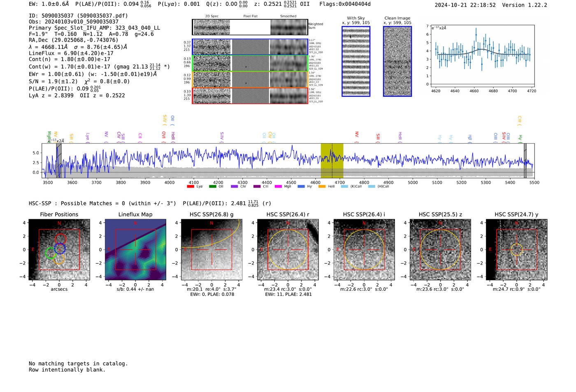The width and height of the screenshot is (576, 392).
Task: Open the Fiber Positions cutout
Action: click(x=59, y=250)
